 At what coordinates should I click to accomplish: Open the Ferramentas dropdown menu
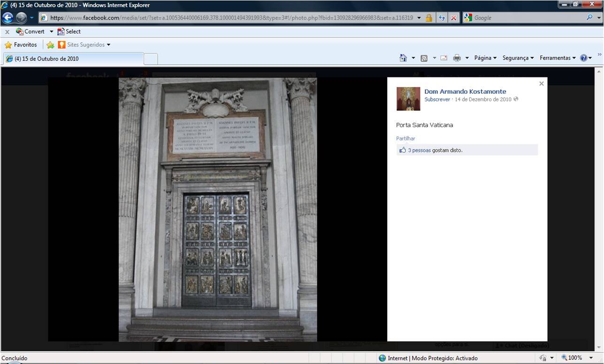557,58
